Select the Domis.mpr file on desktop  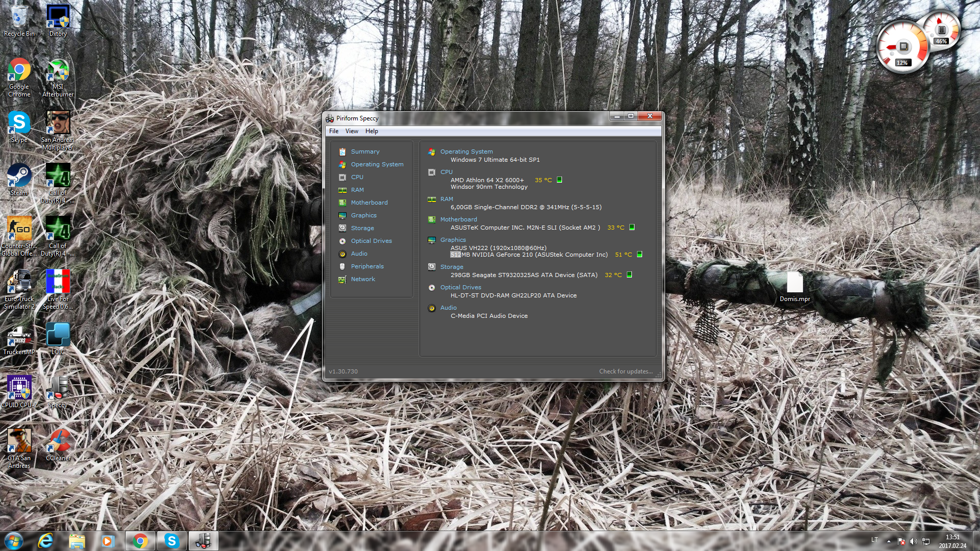[795, 287]
